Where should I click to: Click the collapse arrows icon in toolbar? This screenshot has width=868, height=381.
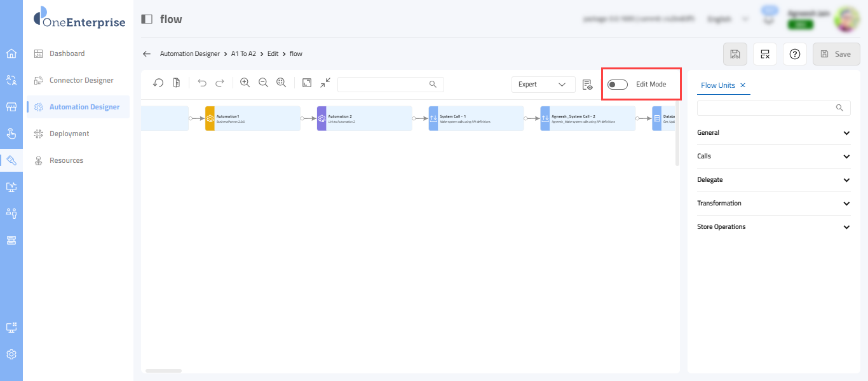tap(325, 83)
